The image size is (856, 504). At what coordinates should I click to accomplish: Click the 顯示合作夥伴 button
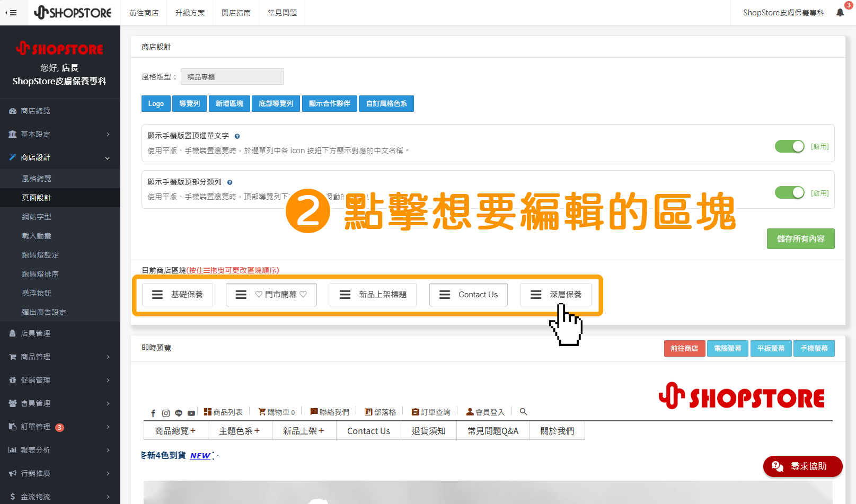point(329,103)
